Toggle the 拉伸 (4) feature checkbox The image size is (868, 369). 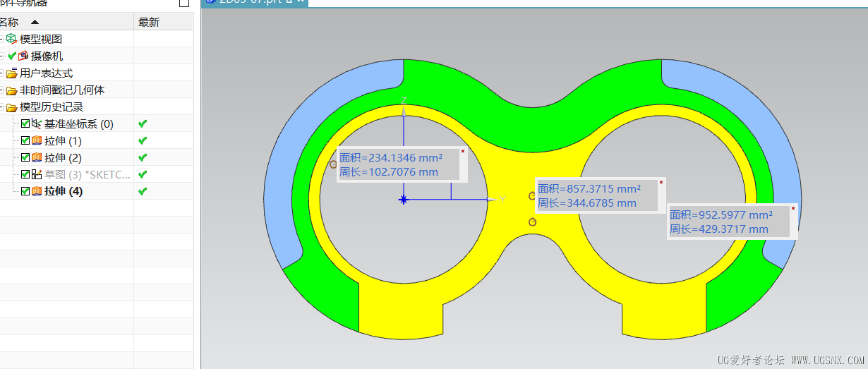click(25, 191)
